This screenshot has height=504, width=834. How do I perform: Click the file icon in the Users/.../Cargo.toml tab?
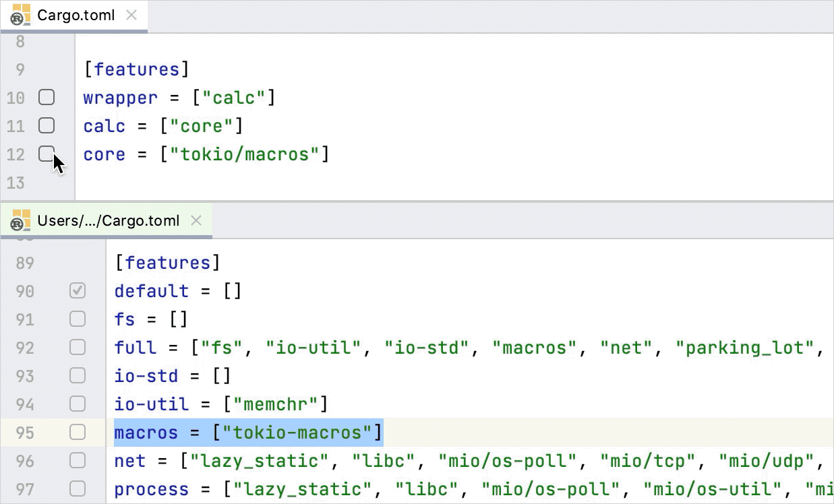point(20,220)
